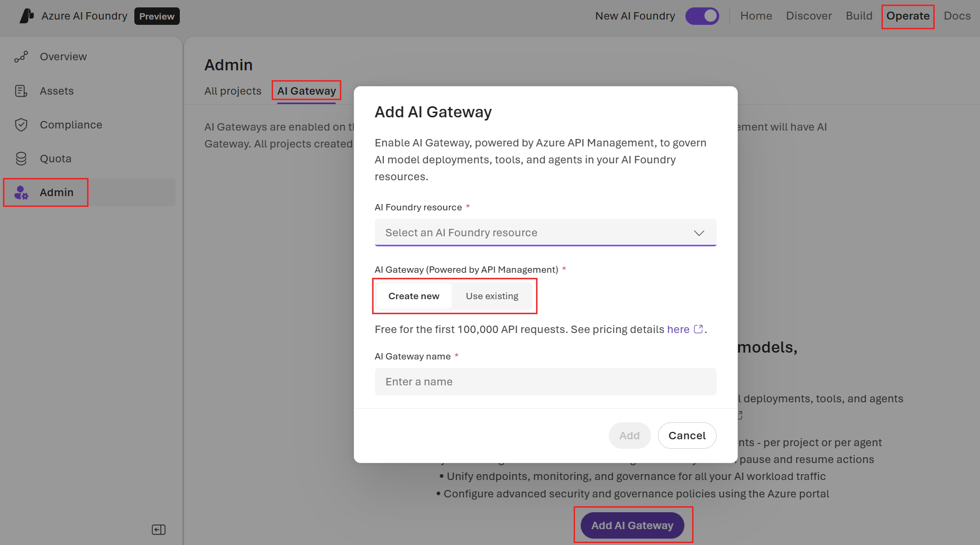The width and height of the screenshot is (980, 545).
Task: Open the Discover menu item
Action: point(809,16)
